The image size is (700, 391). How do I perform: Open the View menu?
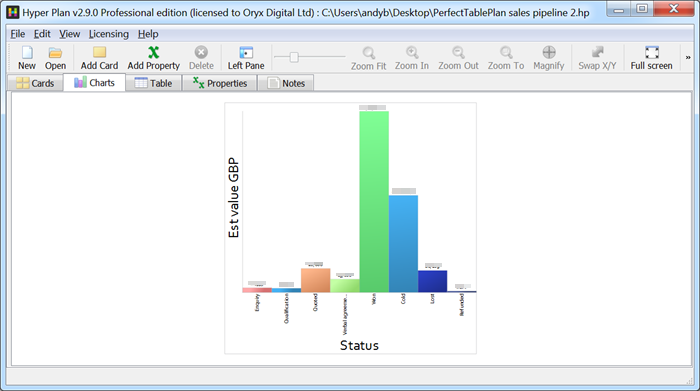[x=70, y=34]
